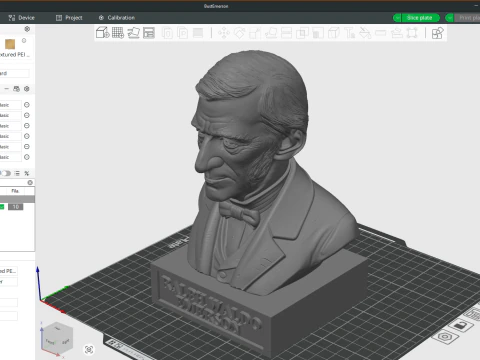
Task: Click the Split to objects icon
Action: click(167, 33)
